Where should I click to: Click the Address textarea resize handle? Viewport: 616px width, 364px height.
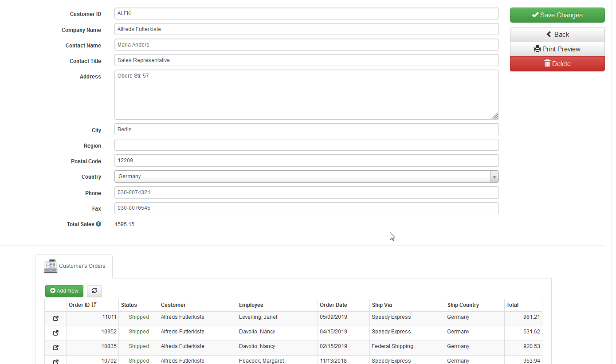[x=495, y=116]
